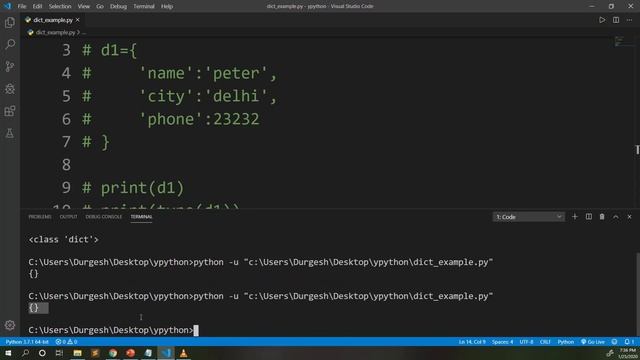The height and width of the screenshot is (360, 640).
Task: Change the end of line sequence CRLF
Action: tap(545, 342)
